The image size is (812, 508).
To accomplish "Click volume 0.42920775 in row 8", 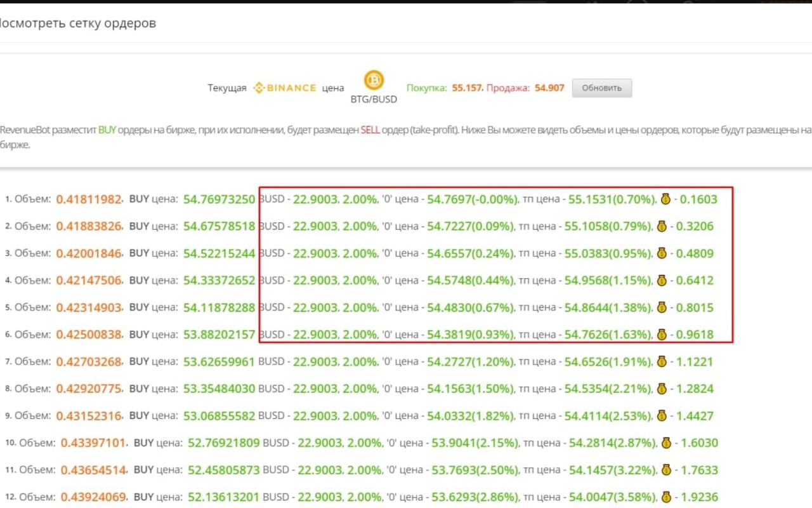I will [89, 388].
